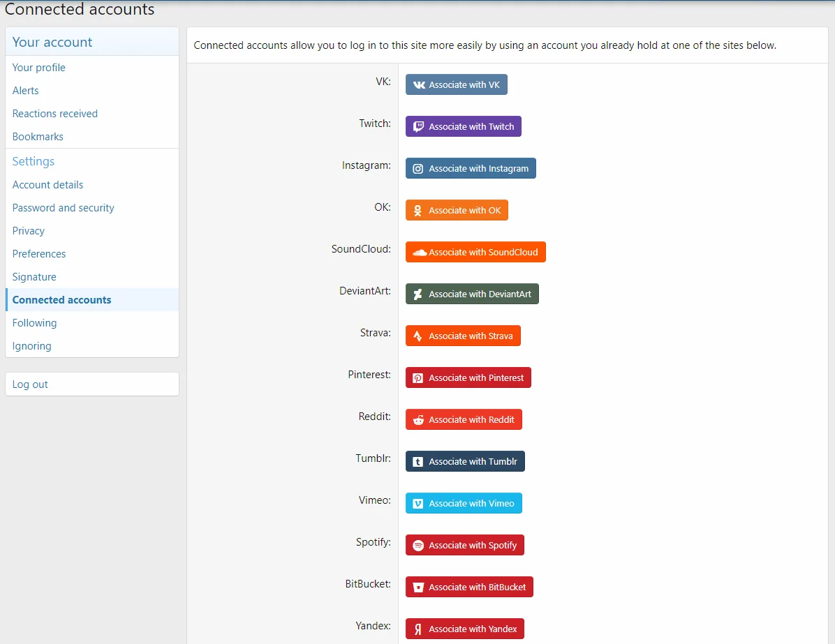Image resolution: width=835 pixels, height=644 pixels.
Task: Click the Yandex logo icon
Action: 418,629
